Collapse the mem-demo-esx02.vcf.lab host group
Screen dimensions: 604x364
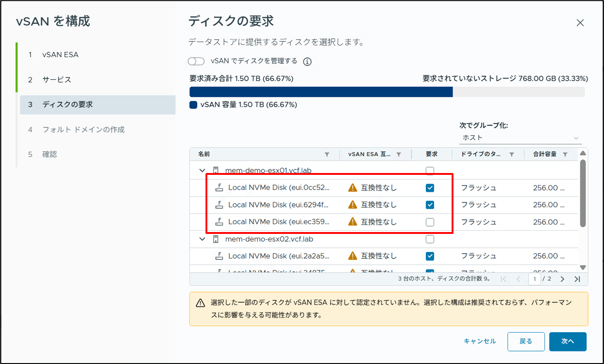coord(202,239)
